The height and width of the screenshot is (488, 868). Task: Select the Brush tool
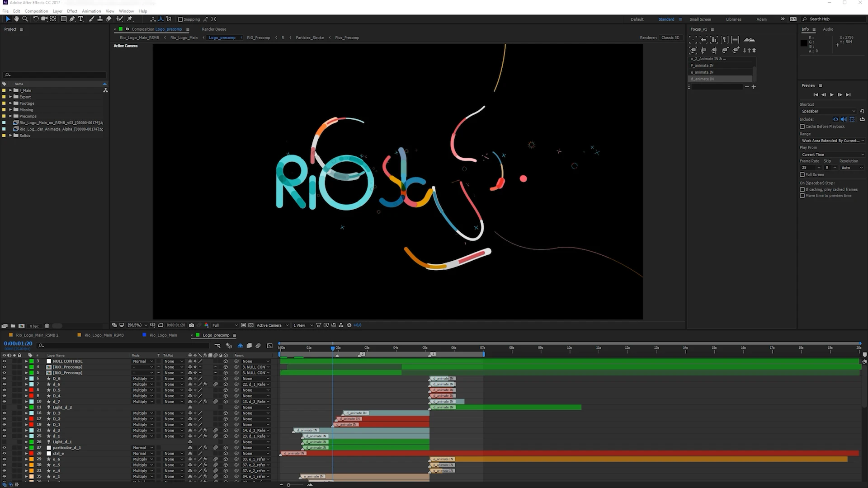pyautogui.click(x=91, y=19)
